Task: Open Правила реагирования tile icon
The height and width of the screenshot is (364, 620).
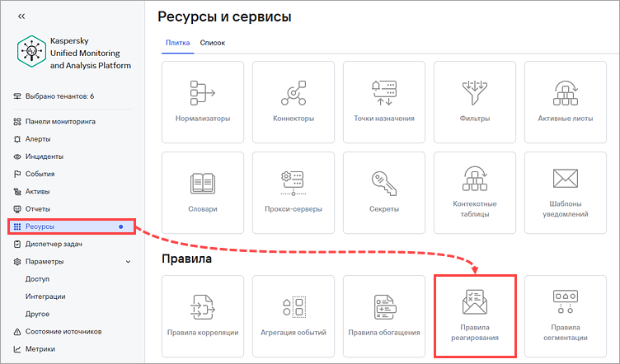Action: 475,302
